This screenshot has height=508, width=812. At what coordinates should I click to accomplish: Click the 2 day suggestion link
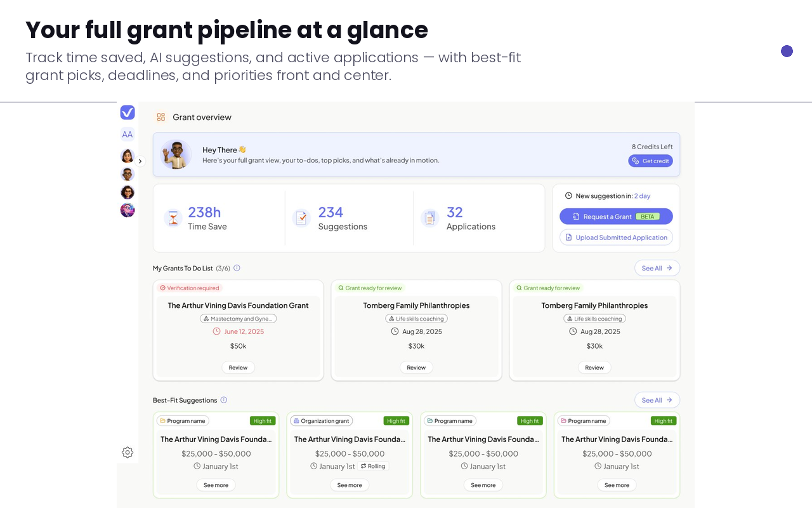[642, 196]
